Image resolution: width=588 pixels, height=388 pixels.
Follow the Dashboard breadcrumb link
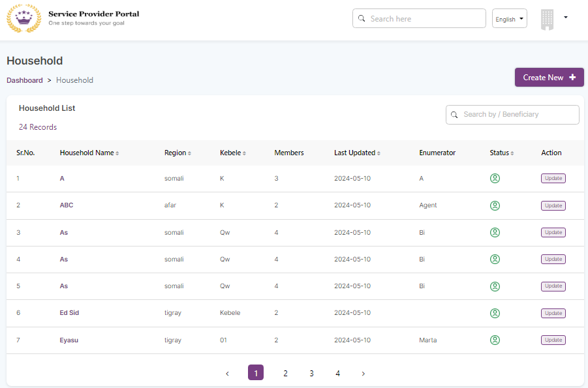25,80
